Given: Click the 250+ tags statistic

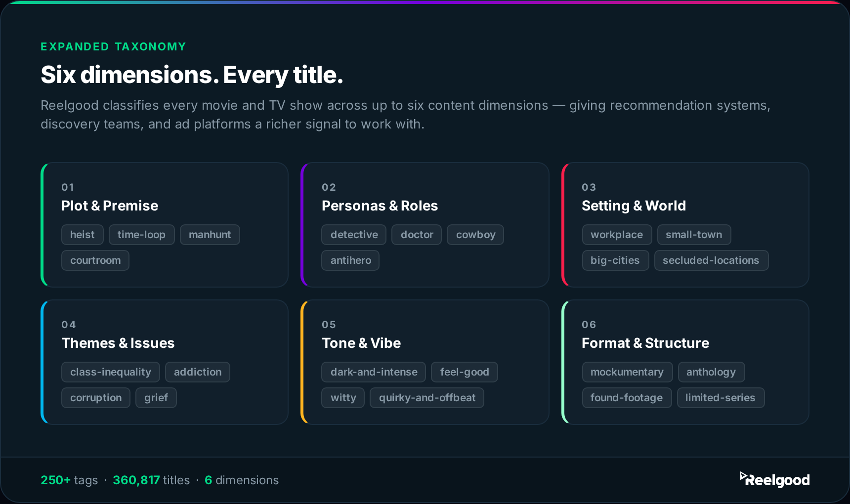Looking at the screenshot, I should (x=69, y=480).
